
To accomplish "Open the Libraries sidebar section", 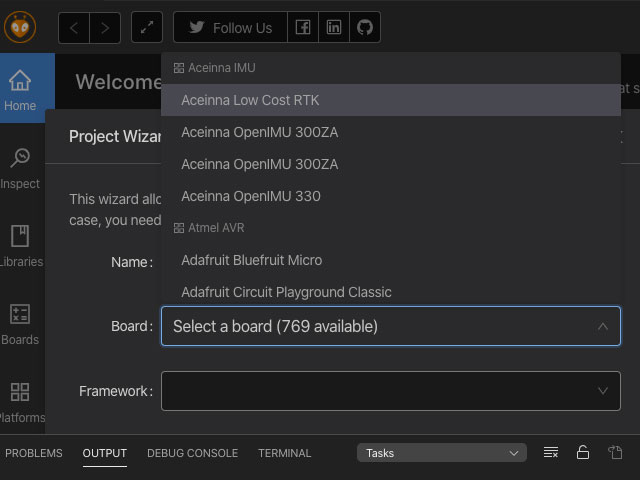I will tap(20, 246).
